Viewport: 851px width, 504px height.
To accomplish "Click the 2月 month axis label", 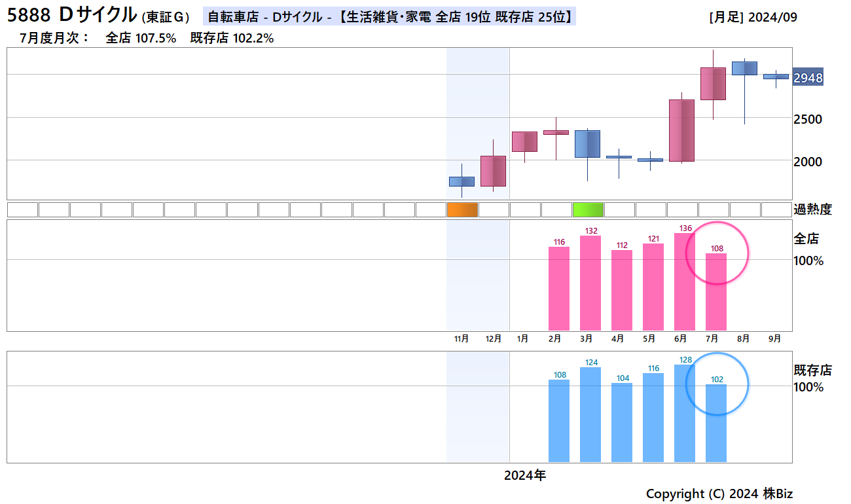I will point(554,338).
